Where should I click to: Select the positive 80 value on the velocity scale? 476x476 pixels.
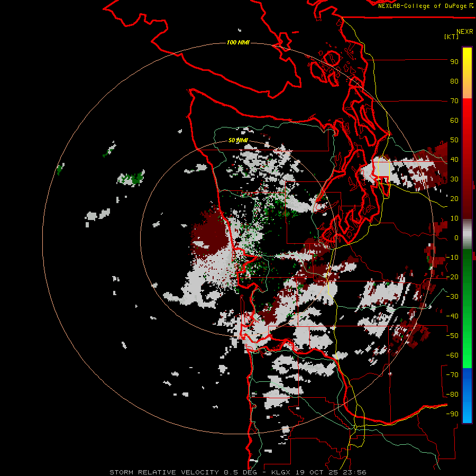[x=454, y=81]
